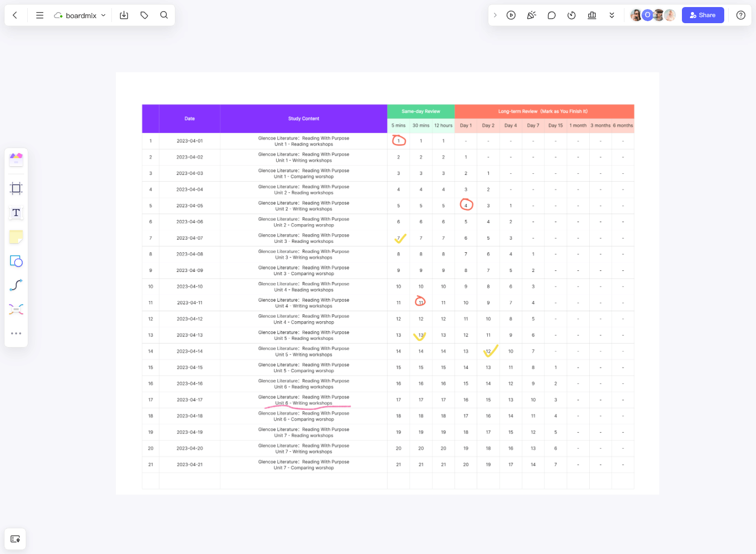
Task: Click the search magnifier icon
Action: point(164,15)
